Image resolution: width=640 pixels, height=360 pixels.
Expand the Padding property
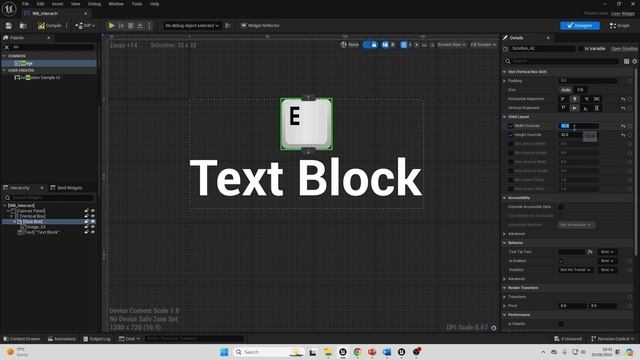coord(504,81)
